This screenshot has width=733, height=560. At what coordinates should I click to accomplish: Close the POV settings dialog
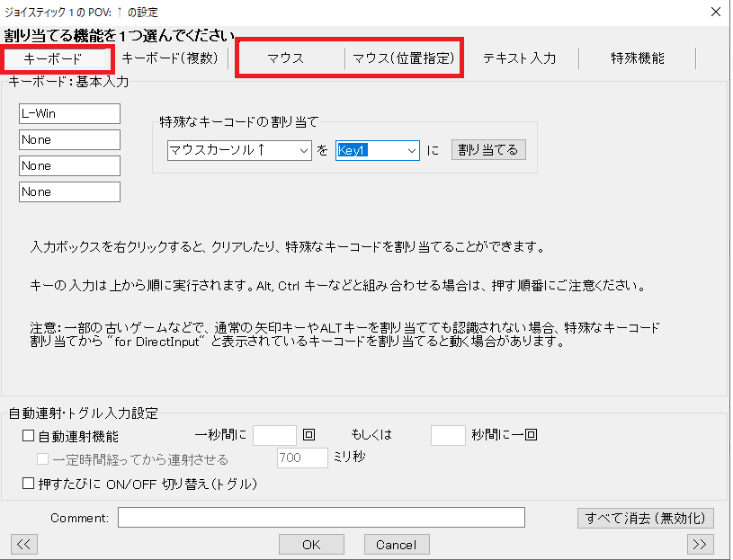tap(716, 12)
